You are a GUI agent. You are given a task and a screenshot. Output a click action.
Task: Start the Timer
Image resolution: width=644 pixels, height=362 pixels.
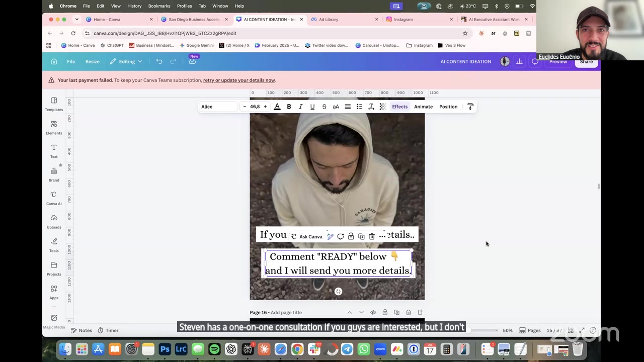(108, 330)
